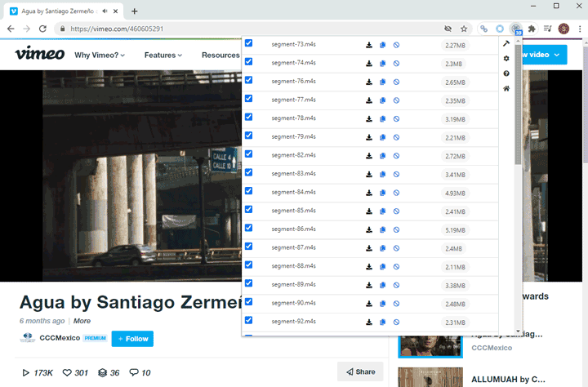
Task: Open the extension help icon
Action: 506,73
